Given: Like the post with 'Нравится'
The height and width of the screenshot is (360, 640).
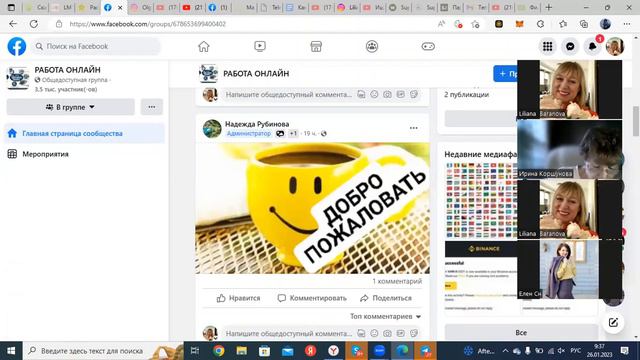Looking at the screenshot, I should tap(238, 298).
